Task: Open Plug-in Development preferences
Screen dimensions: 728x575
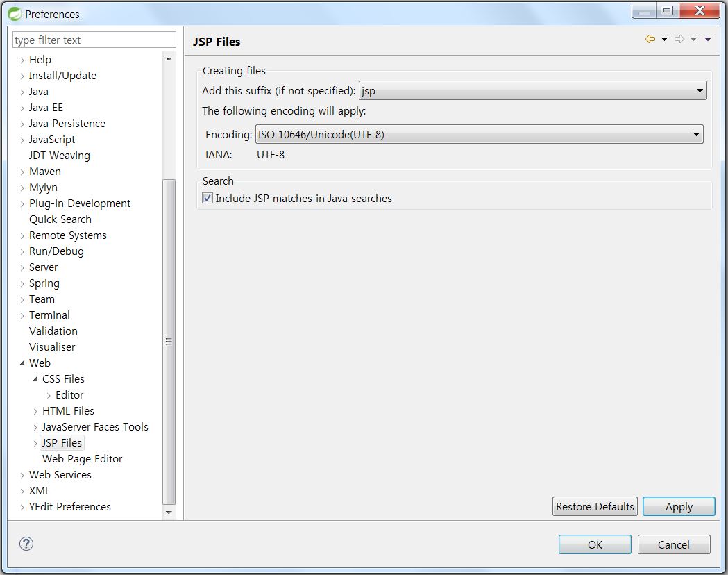Action: click(79, 203)
